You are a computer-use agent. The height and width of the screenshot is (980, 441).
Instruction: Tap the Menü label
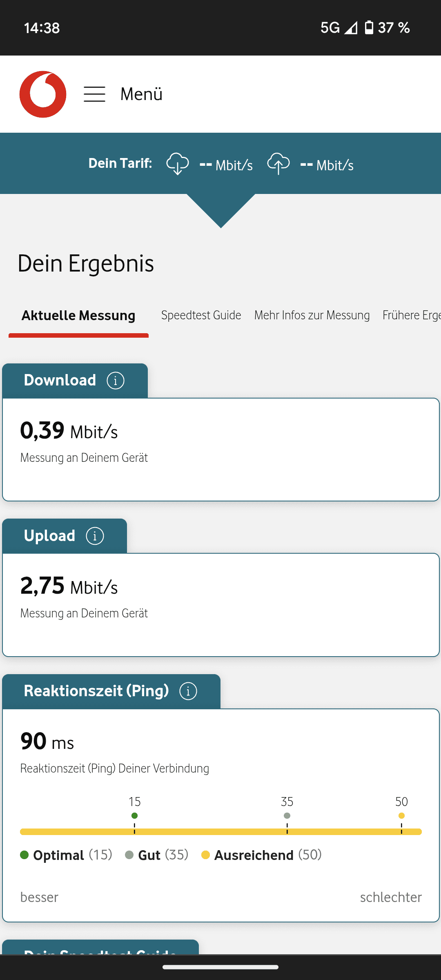(141, 94)
